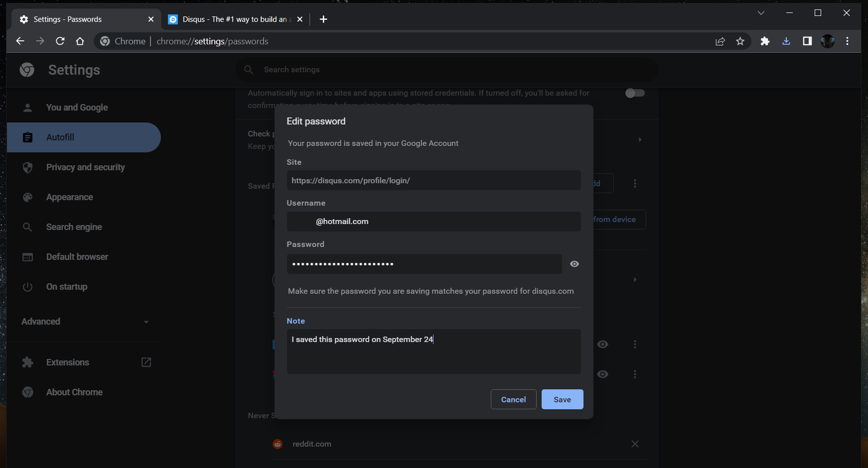The image size is (868, 468).
Task: Click the password note text field
Action: [433, 351]
